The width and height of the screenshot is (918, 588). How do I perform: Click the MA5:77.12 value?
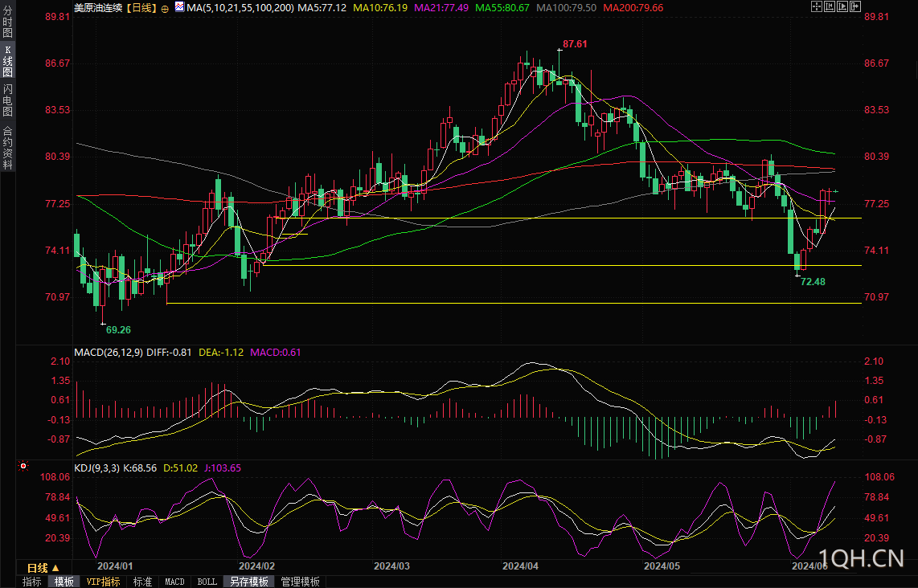coord(322,8)
